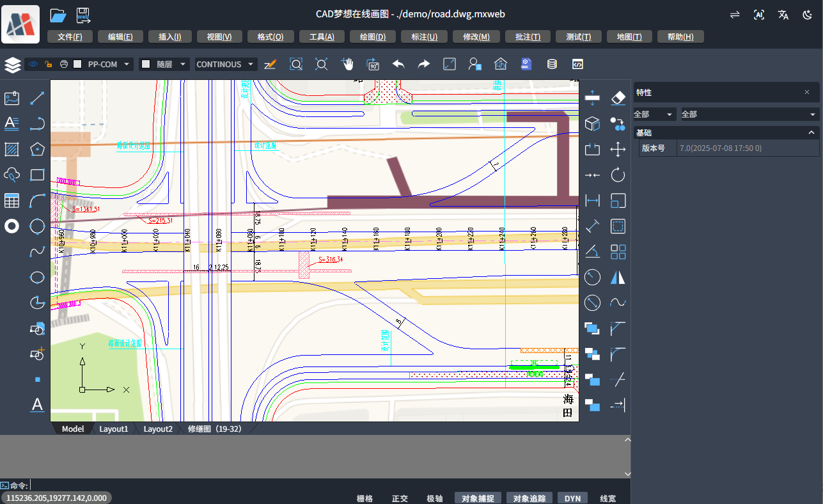The image size is (823, 504).
Task: Click the 对象捕捉 button in the status bar
Action: [x=477, y=498]
